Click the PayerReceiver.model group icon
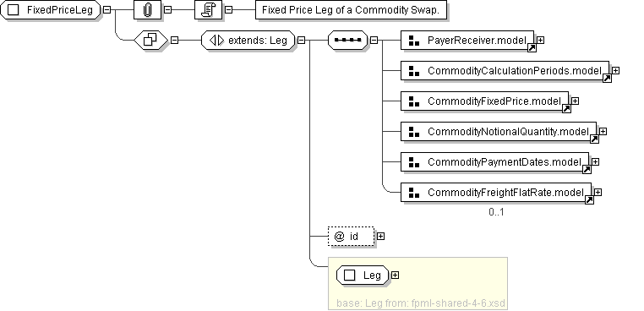This screenshot has height=311, width=644. point(414,41)
